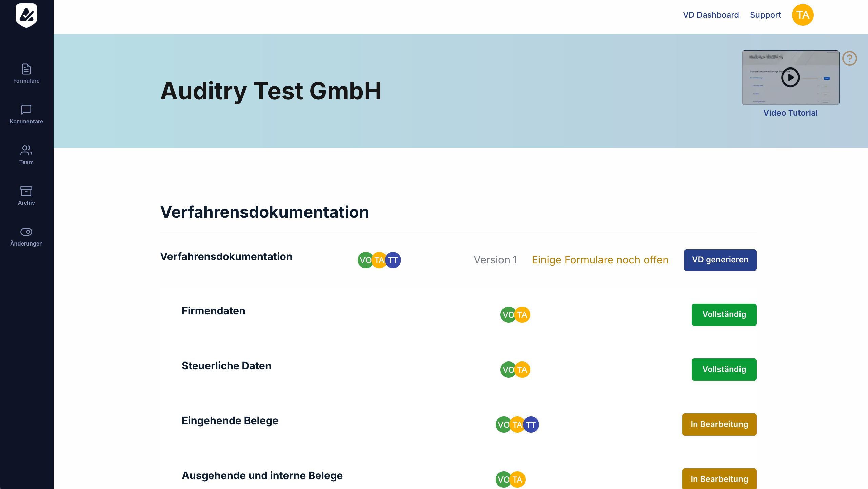Click the help question mark icon
The height and width of the screenshot is (489, 868).
849,58
